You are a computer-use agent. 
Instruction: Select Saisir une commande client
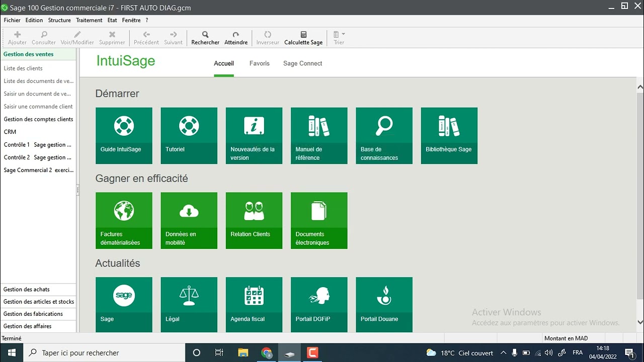pos(38,107)
